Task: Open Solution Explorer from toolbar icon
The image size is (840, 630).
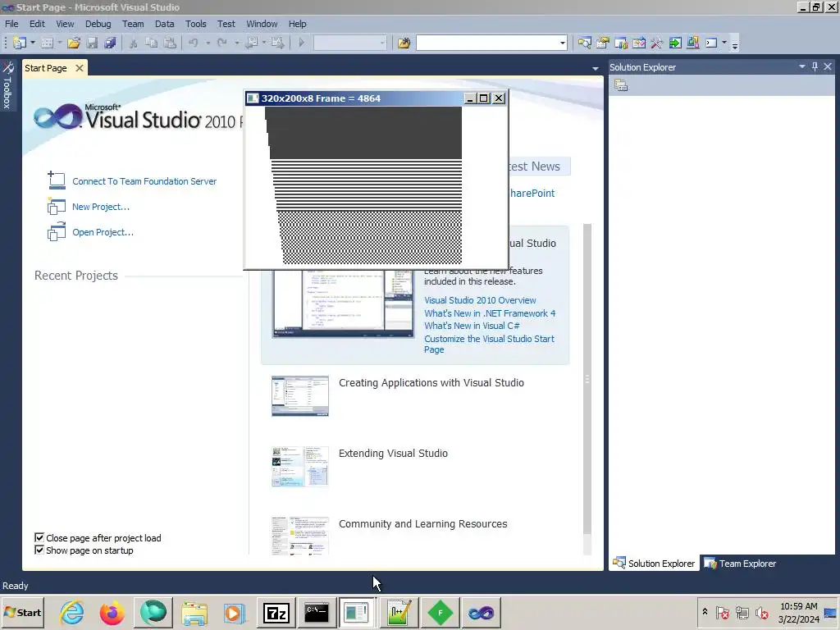Action: tap(584, 43)
